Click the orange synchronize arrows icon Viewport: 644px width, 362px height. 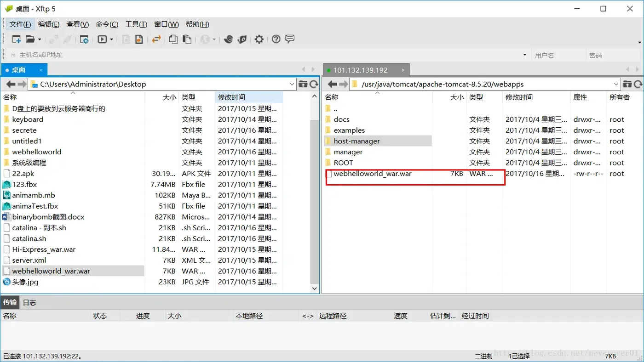pyautogui.click(x=156, y=40)
